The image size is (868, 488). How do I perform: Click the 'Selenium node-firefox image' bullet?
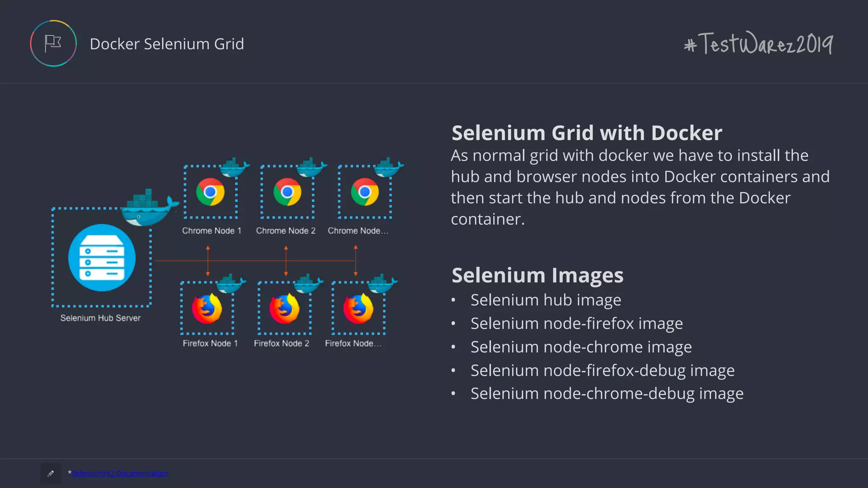[577, 324]
